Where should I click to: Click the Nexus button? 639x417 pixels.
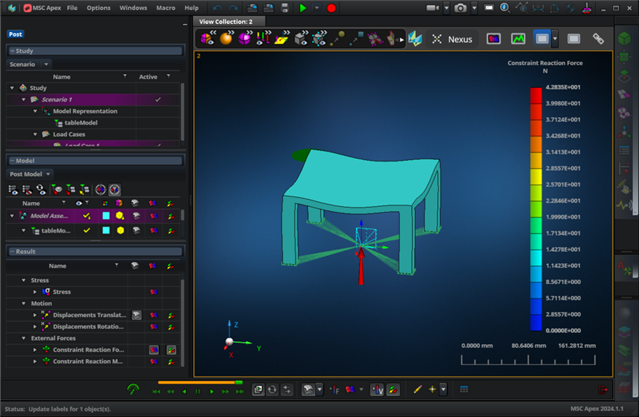pyautogui.click(x=452, y=39)
